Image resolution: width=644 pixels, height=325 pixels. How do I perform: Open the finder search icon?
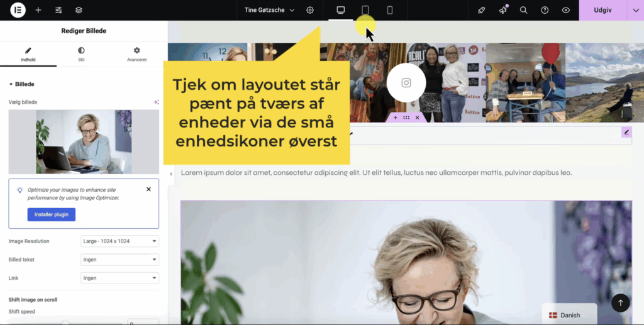click(524, 10)
